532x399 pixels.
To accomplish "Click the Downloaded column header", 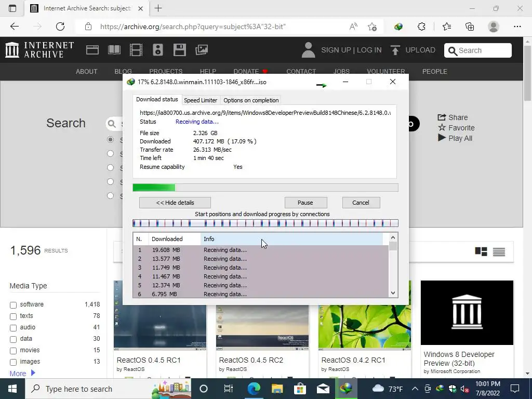I will tap(175, 239).
